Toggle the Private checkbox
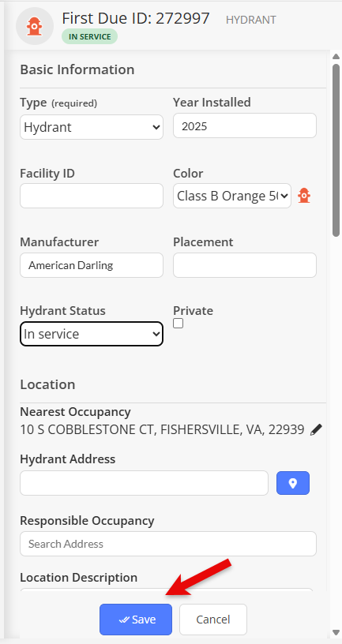342x644 pixels. point(178,324)
